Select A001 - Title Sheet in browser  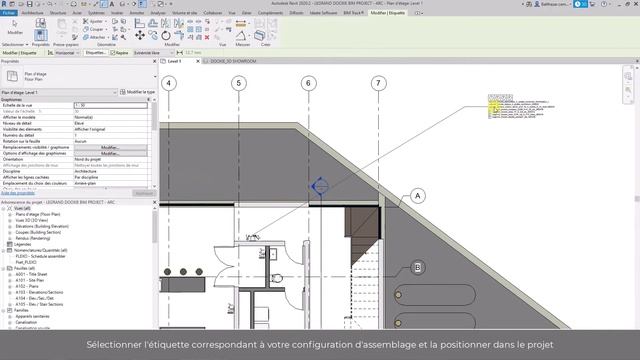(x=31, y=274)
